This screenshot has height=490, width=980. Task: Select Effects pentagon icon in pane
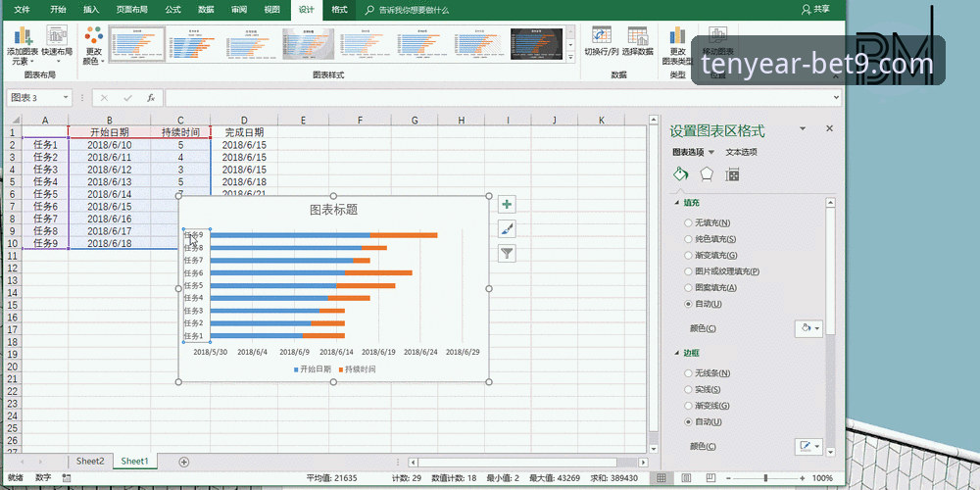707,174
